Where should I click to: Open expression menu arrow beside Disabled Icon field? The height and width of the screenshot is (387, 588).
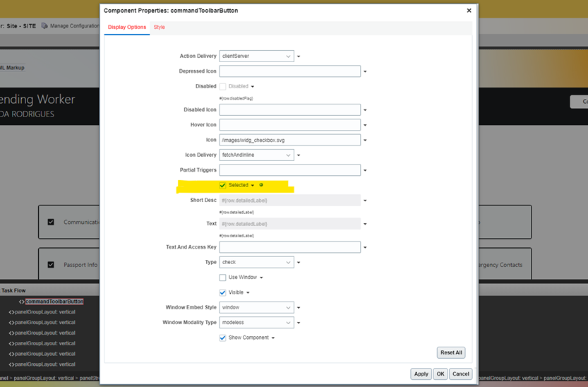point(365,110)
